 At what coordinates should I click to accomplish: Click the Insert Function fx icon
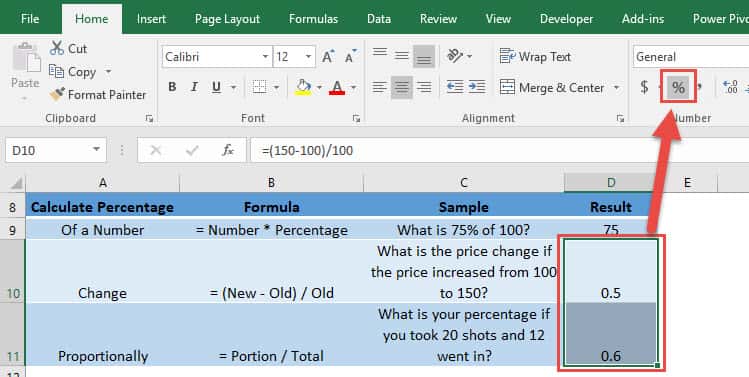pyautogui.click(x=228, y=151)
